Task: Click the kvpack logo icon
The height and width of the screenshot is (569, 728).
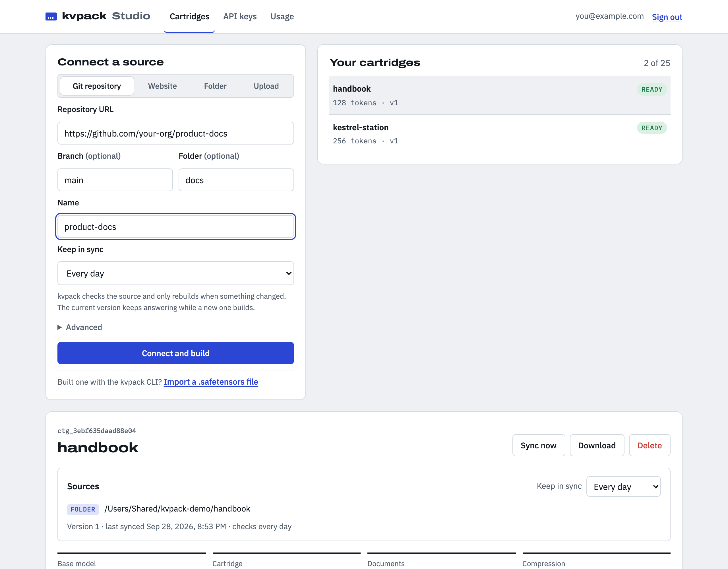Action: pos(51,17)
